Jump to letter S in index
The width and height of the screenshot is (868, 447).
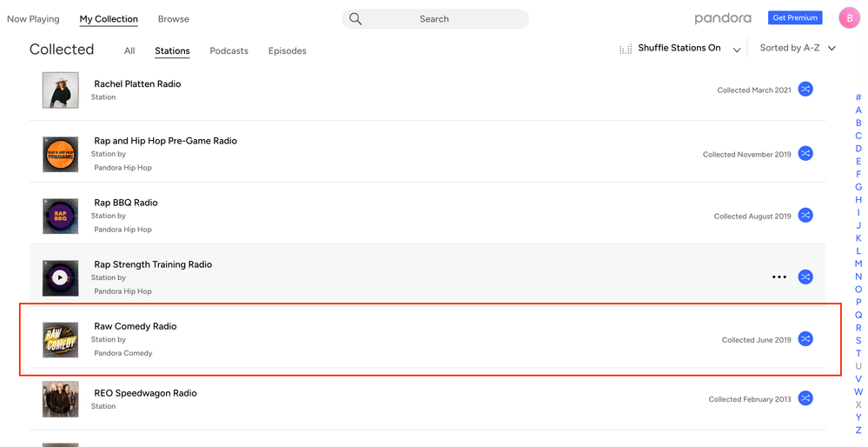coord(858,341)
